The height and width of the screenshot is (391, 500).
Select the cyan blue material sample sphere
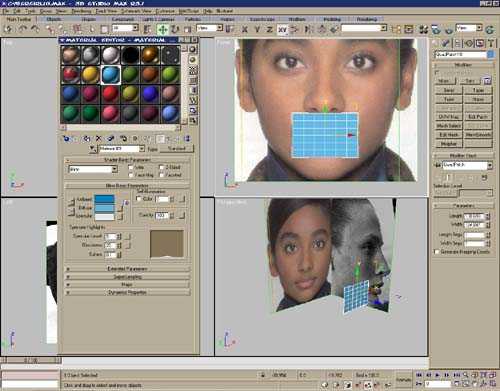pos(110,75)
